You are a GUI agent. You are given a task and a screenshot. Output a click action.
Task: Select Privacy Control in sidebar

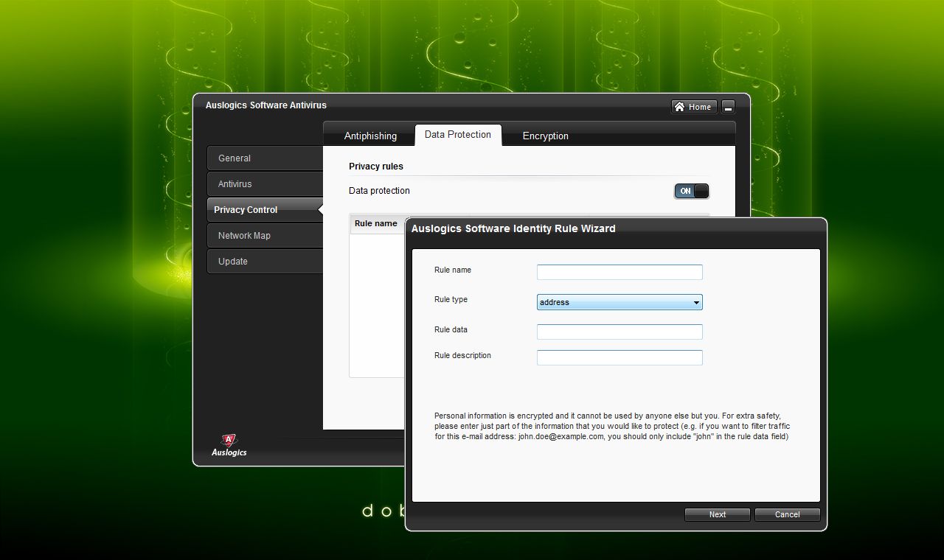pos(265,210)
